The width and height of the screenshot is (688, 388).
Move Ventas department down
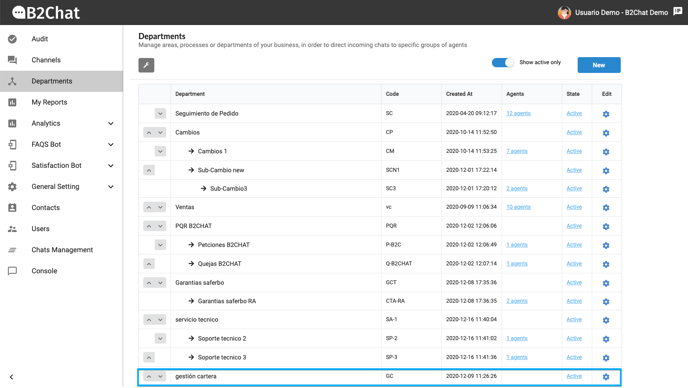click(x=160, y=207)
